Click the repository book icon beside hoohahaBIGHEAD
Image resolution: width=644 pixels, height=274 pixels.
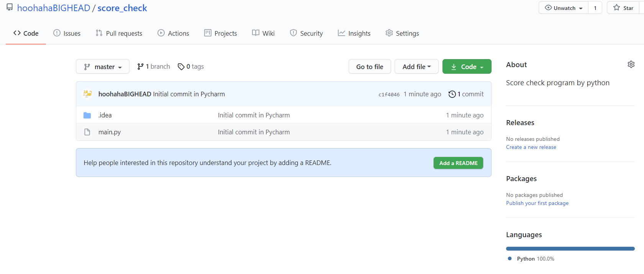click(10, 7)
